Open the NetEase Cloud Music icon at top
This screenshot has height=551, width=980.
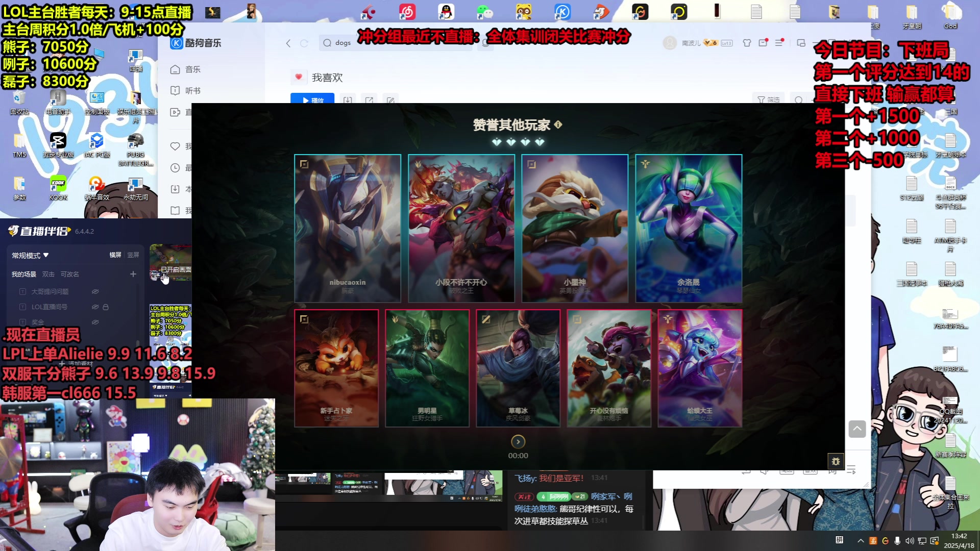click(x=407, y=11)
